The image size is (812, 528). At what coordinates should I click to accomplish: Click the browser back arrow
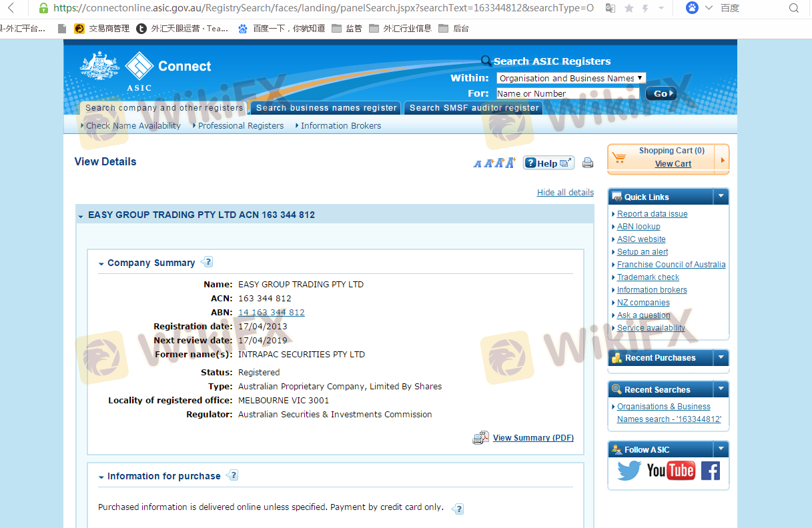10,8
